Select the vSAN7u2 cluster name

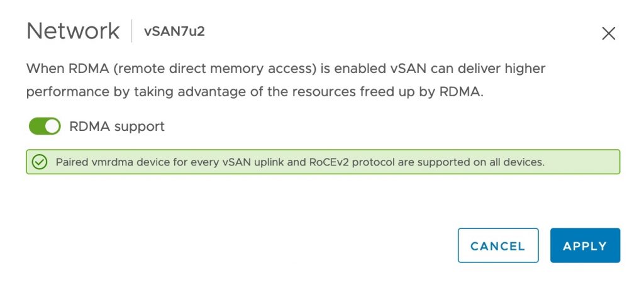click(x=174, y=31)
